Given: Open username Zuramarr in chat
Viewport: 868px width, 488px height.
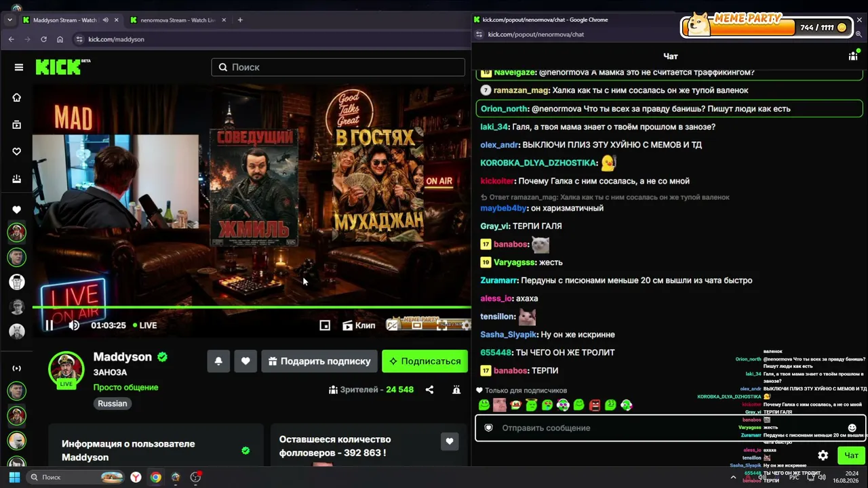Looking at the screenshot, I should coord(499,280).
